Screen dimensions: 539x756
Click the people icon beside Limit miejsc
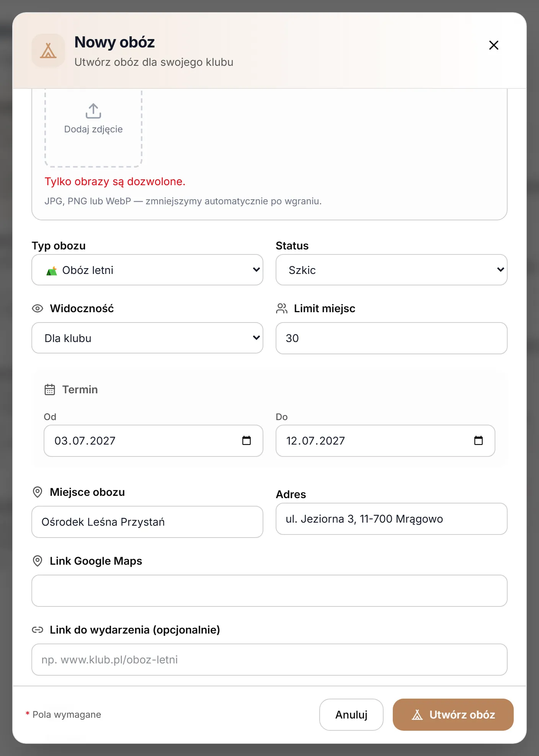click(282, 308)
